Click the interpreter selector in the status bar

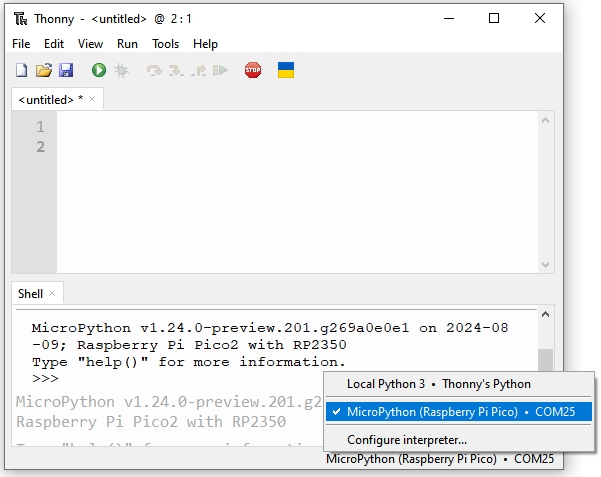click(x=440, y=459)
